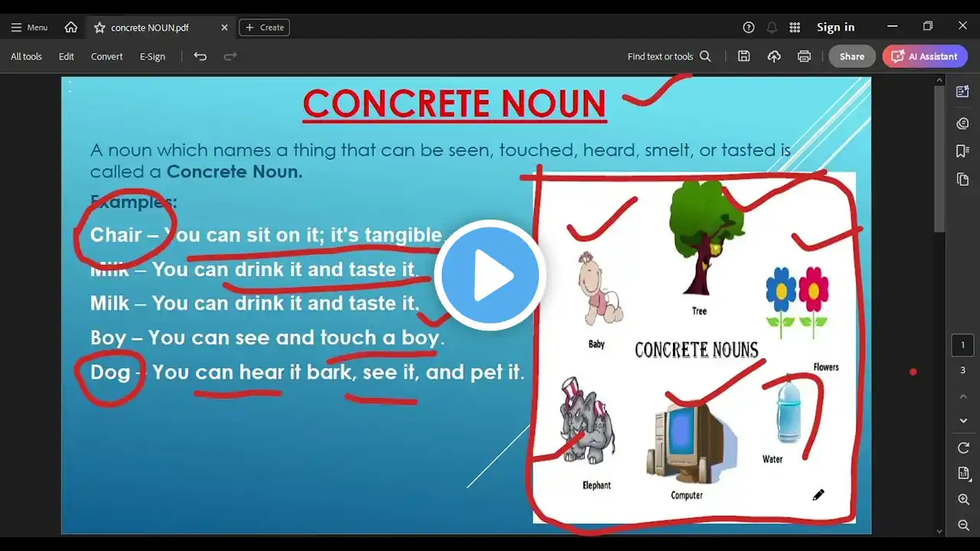The image size is (980, 551).
Task: Open the page display options
Action: coord(963,474)
